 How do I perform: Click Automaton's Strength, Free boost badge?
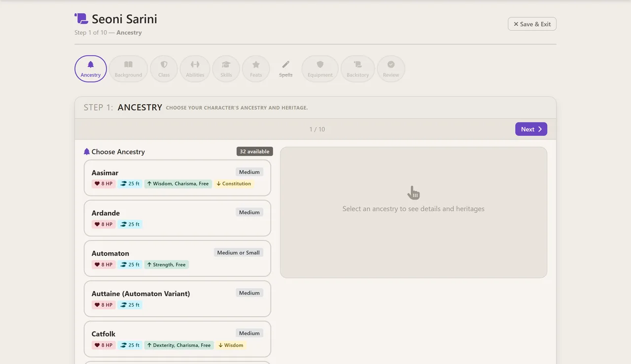(x=167, y=265)
